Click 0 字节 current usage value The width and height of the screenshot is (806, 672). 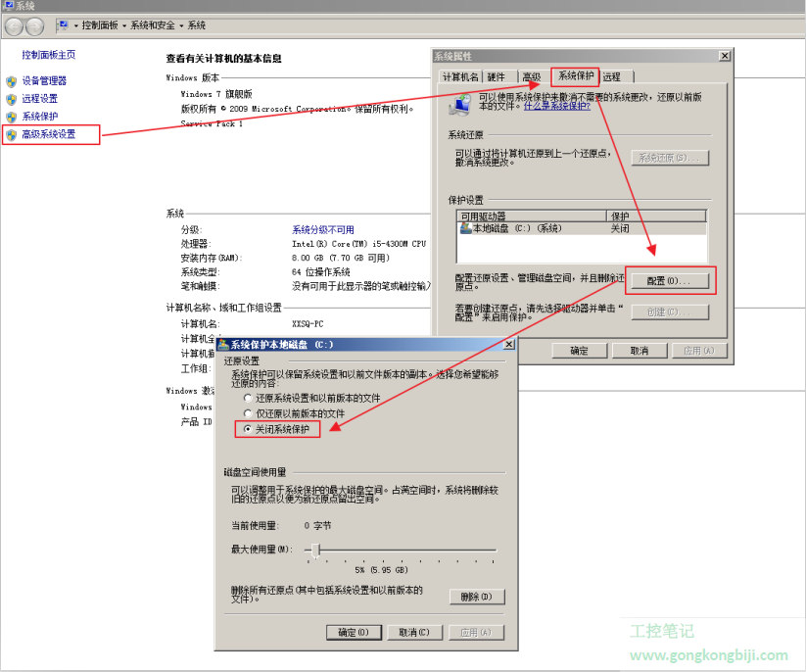click(317, 525)
